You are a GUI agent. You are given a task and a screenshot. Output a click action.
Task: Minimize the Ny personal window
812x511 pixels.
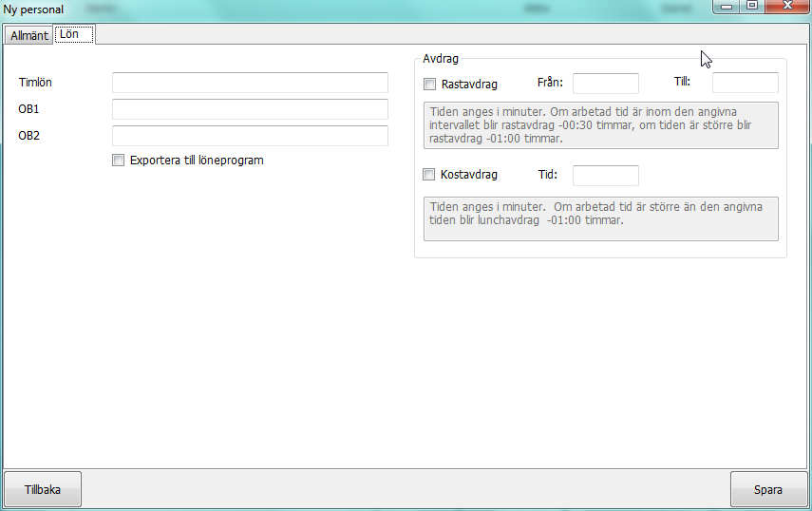(727, 7)
